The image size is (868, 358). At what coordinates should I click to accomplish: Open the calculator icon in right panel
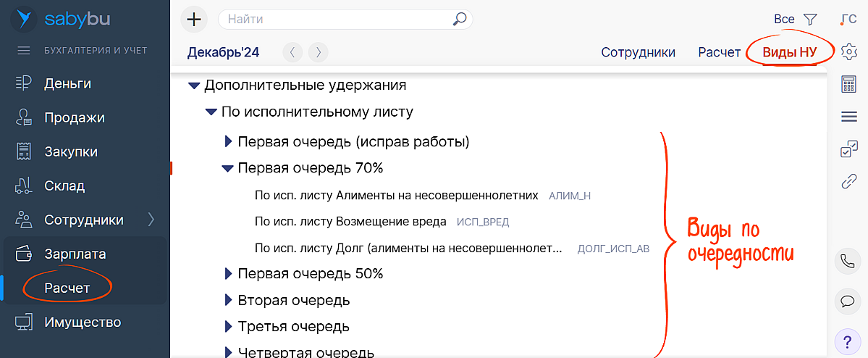coord(848,84)
